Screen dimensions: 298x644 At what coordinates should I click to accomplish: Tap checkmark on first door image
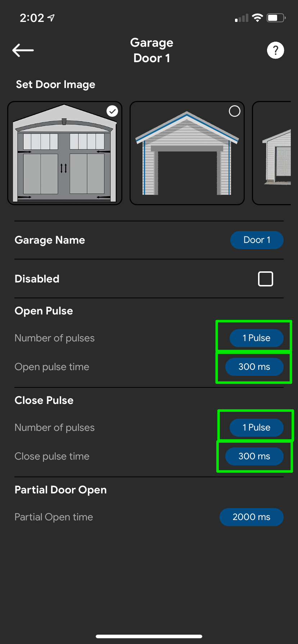click(x=113, y=111)
